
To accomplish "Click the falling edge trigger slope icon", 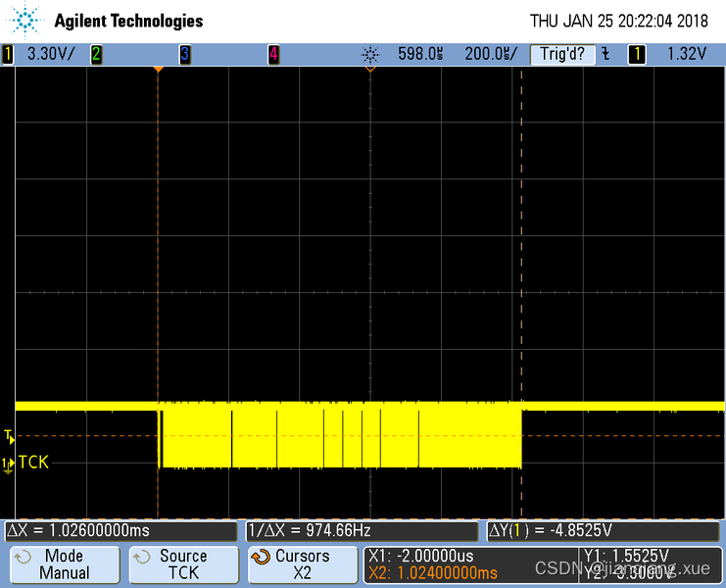I will coord(605,54).
